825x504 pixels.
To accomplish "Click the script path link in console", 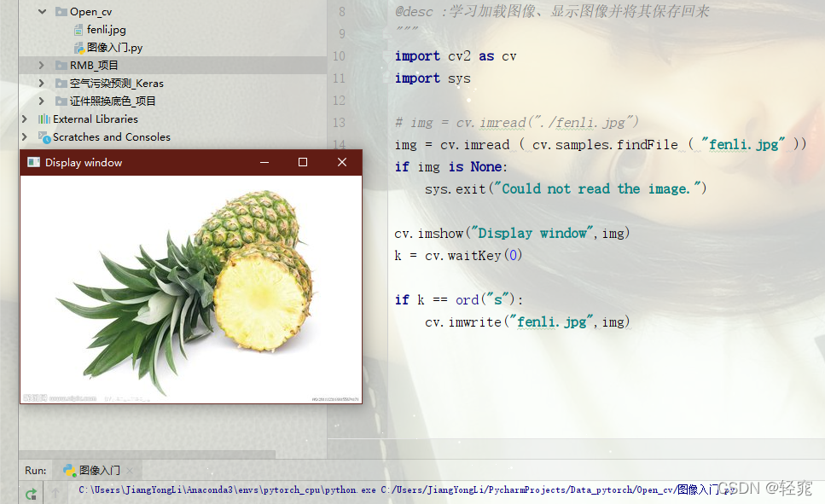I will (558, 490).
